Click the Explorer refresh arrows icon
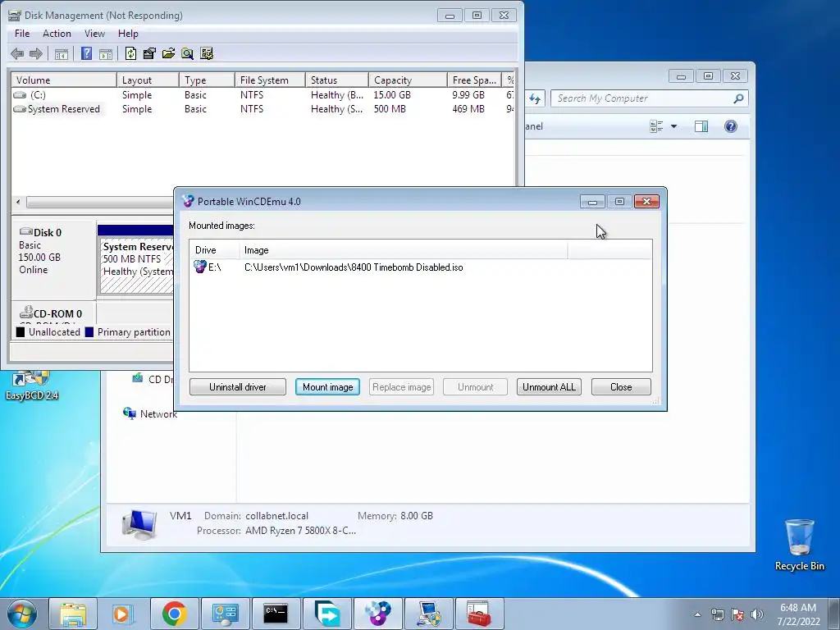 535,98
